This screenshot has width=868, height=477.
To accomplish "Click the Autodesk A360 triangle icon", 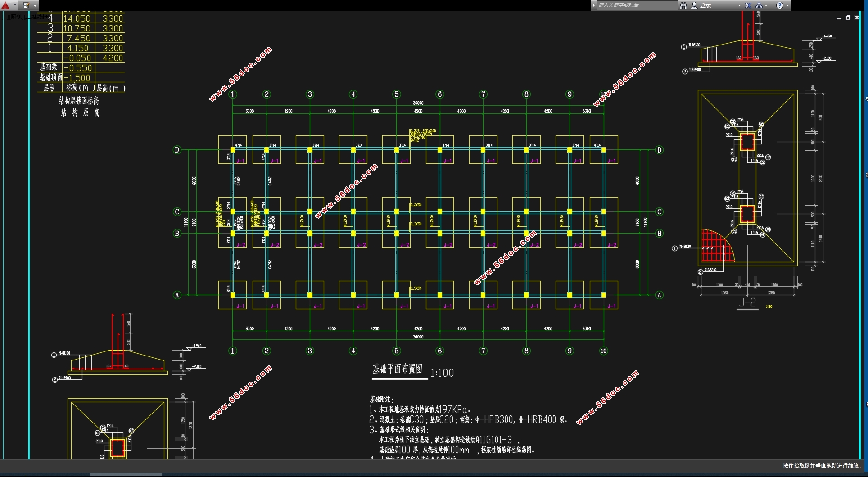I will pyautogui.click(x=759, y=5).
